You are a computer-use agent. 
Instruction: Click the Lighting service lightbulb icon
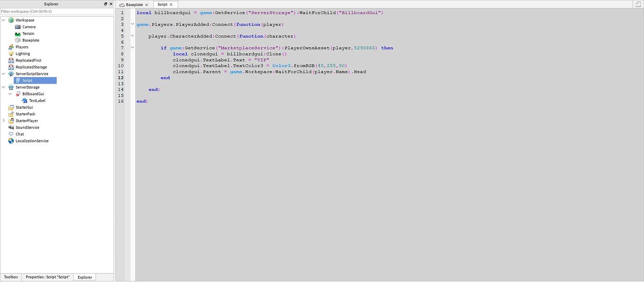click(x=11, y=53)
